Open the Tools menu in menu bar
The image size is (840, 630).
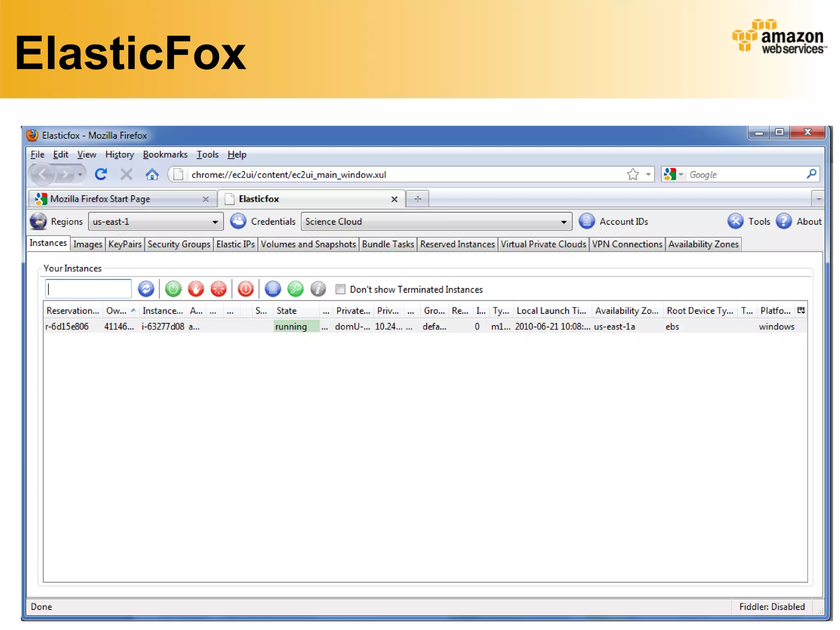click(207, 155)
